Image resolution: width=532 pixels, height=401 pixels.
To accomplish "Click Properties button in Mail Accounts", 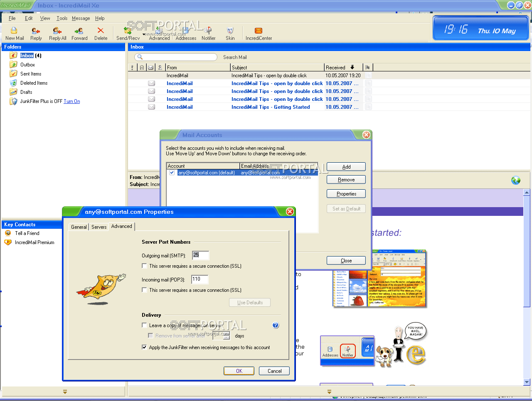I will [346, 194].
